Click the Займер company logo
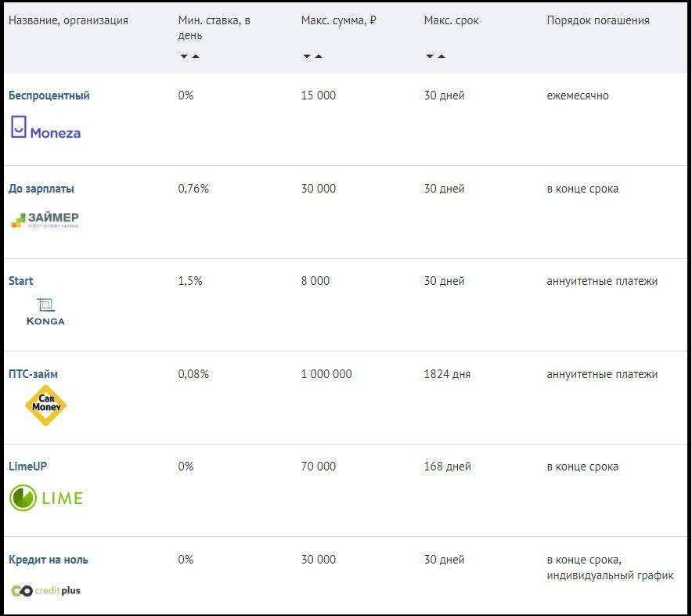Image resolution: width=692 pixels, height=616 pixels. 45,220
